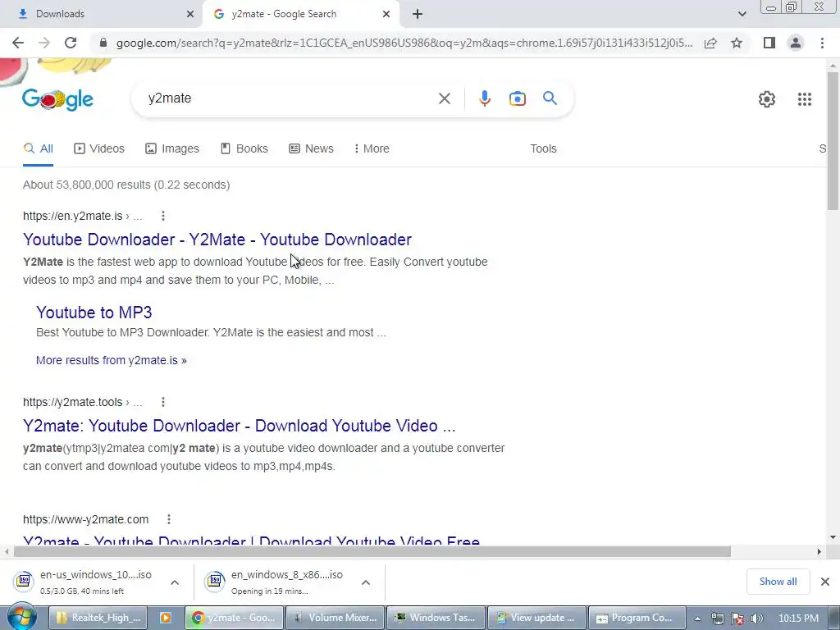Search by image with the camera icon
The height and width of the screenshot is (630, 840).
tap(518, 98)
